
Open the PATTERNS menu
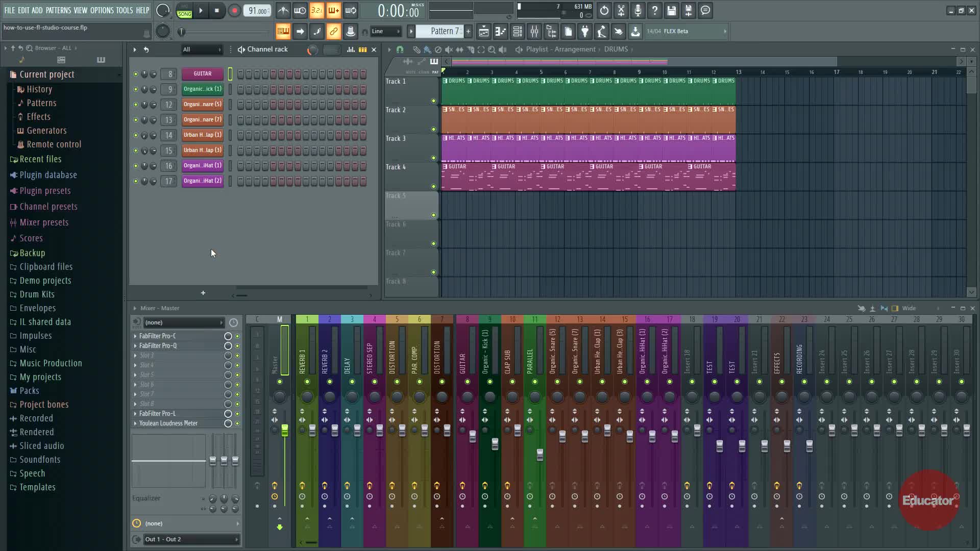(58, 10)
